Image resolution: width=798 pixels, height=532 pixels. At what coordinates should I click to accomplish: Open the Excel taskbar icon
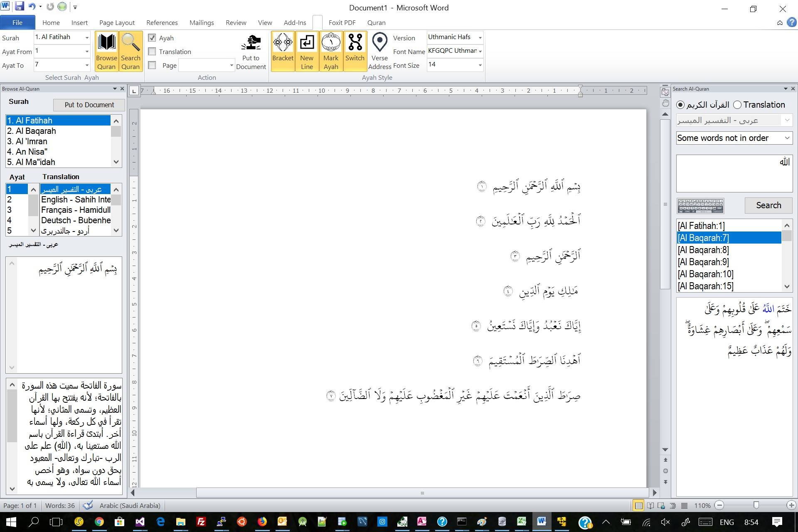(522, 522)
